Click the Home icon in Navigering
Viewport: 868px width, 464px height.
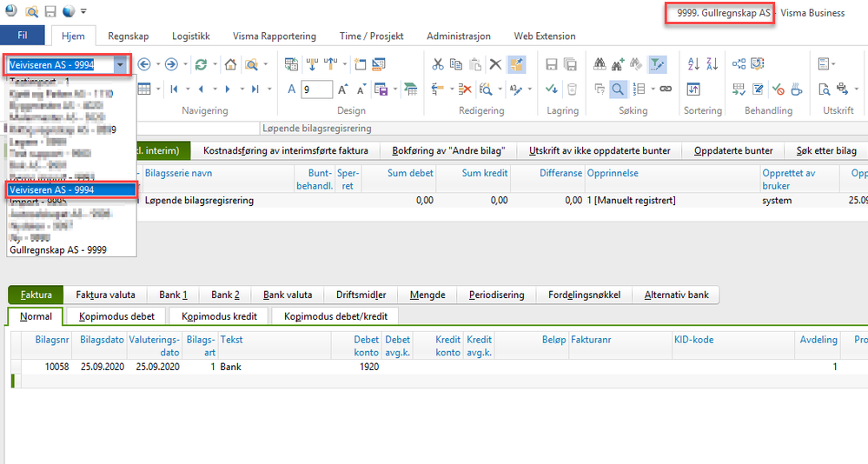(x=230, y=64)
